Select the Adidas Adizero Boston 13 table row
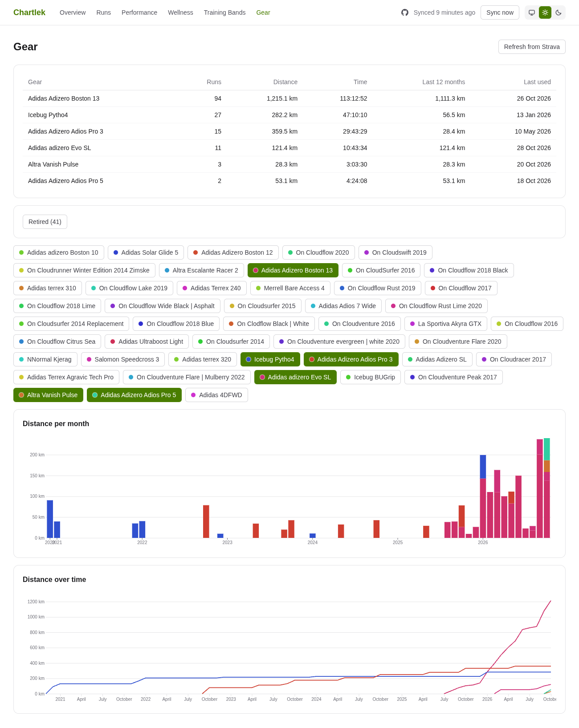Image resolution: width=579 pixels, height=728 pixels. coord(289,98)
